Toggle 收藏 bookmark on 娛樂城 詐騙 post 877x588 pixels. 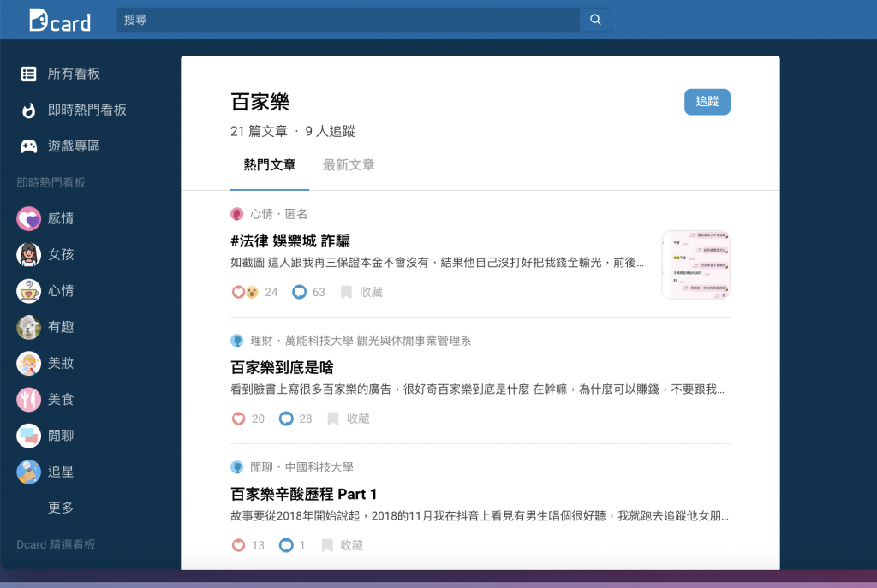pyautogui.click(x=346, y=292)
